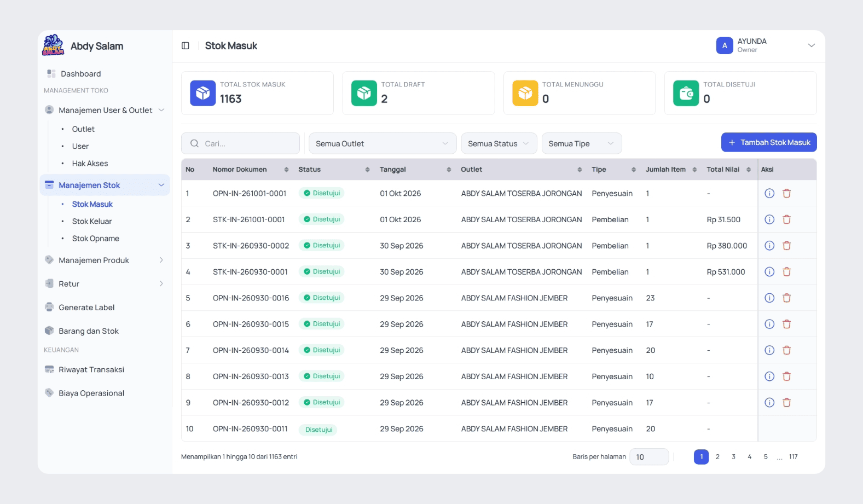Go to page 2
The width and height of the screenshot is (863, 504).
coord(717,457)
